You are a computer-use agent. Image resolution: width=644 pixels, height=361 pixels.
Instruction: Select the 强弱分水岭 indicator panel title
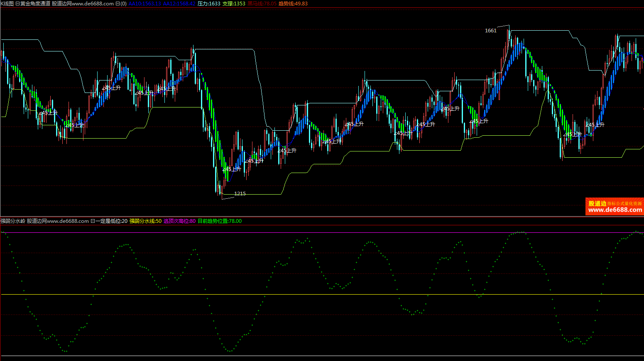[13, 221]
